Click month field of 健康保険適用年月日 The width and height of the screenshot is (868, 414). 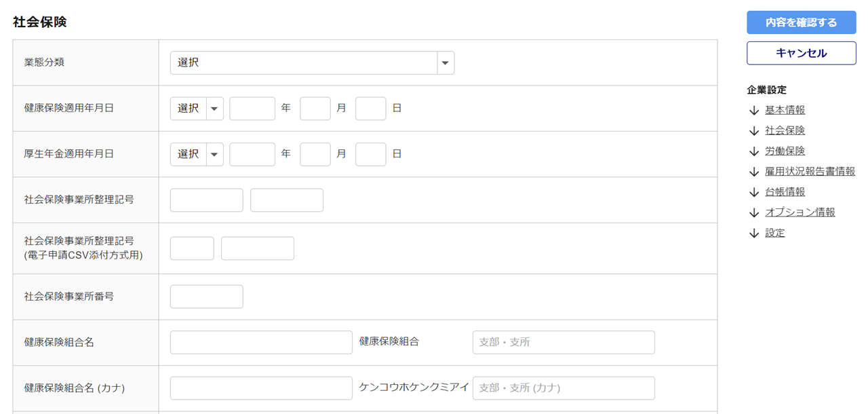(315, 109)
